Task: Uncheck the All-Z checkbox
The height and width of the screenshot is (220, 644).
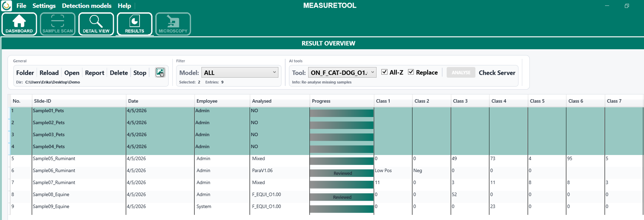Action: pos(384,72)
